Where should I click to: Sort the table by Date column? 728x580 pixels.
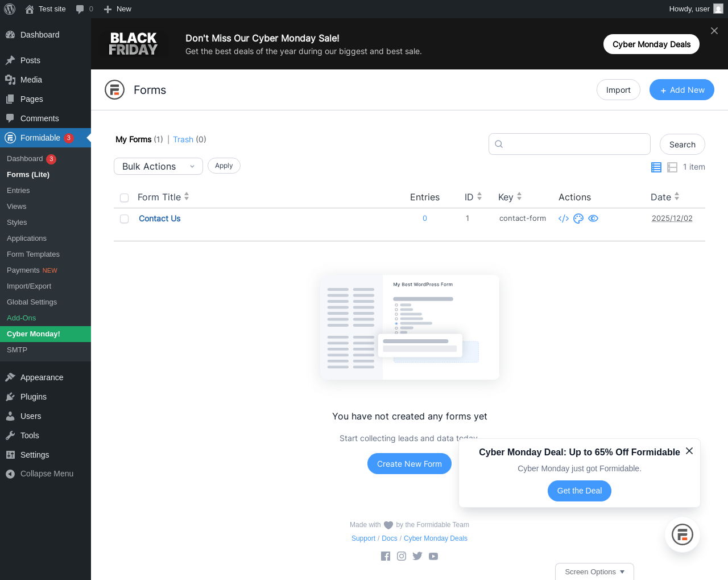point(665,197)
